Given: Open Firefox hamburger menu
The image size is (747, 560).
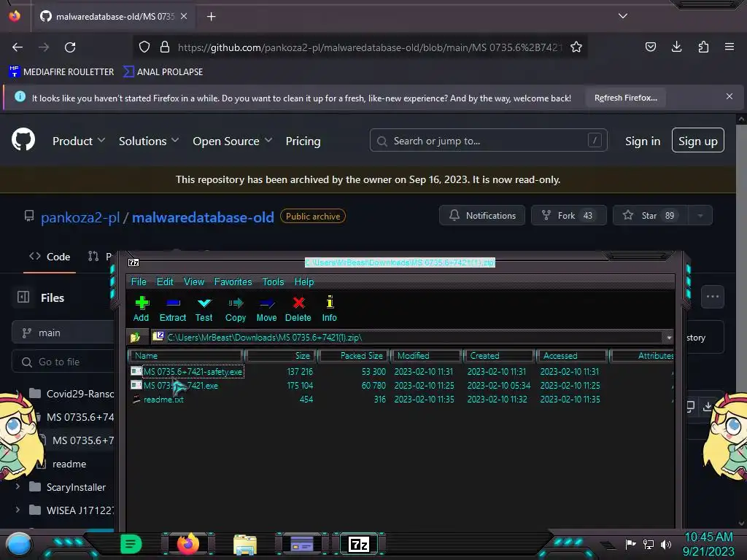Looking at the screenshot, I should (729, 47).
